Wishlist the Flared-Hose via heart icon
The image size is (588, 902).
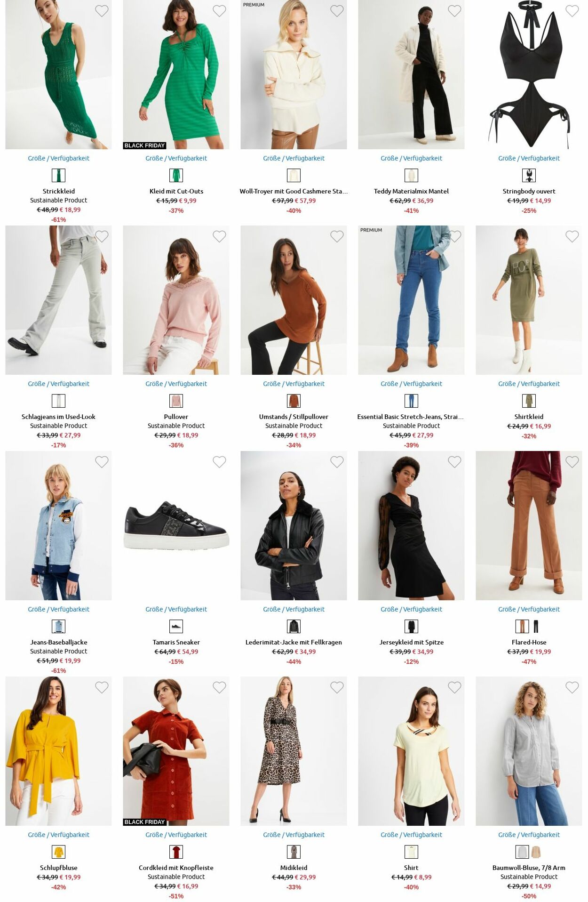coord(572,462)
